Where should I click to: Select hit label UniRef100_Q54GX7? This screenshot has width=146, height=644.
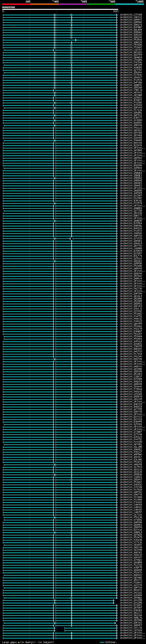131,78
